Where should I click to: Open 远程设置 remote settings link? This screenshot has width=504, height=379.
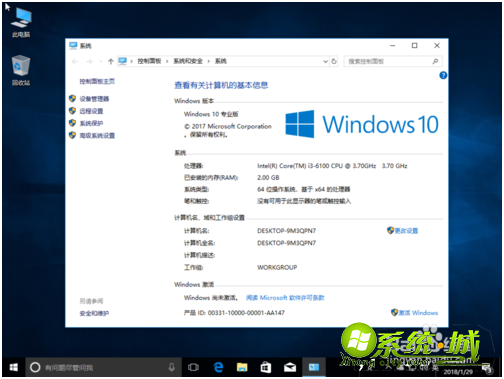click(91, 111)
